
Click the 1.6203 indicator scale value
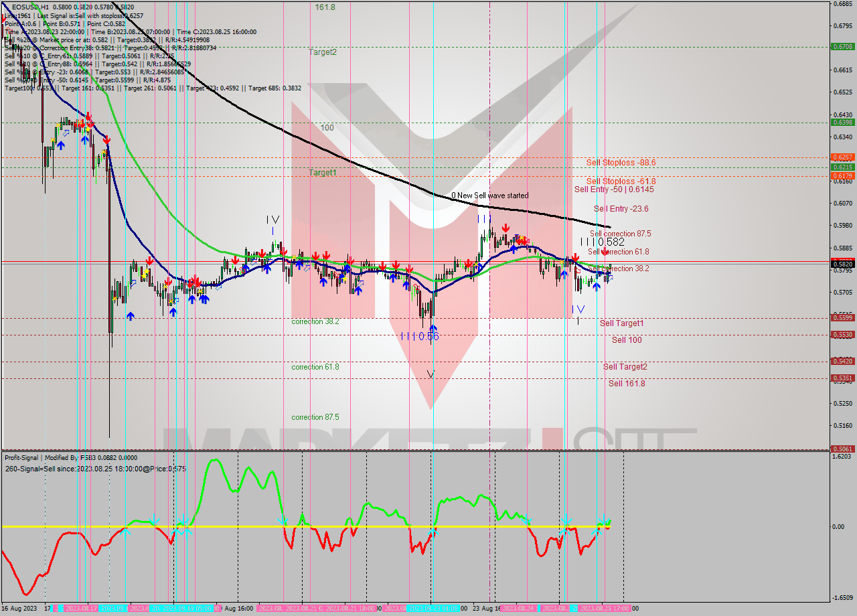point(842,457)
